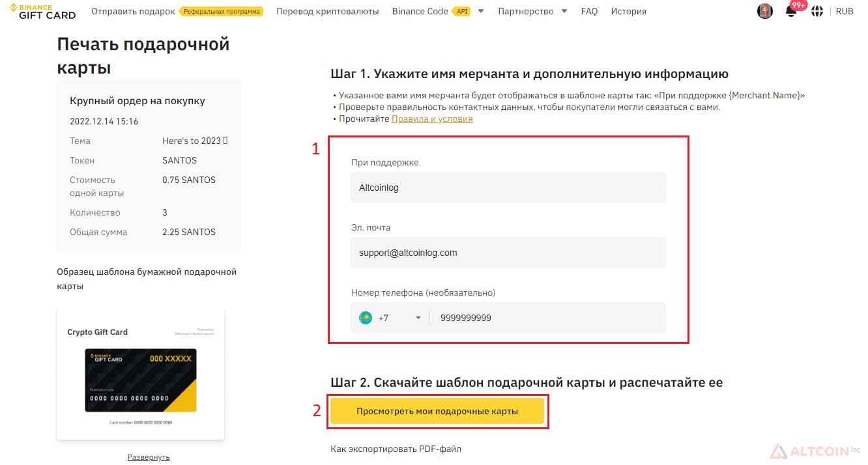Go to Перевод криптовалюты
This screenshot has height=465, width=868.
click(x=327, y=11)
